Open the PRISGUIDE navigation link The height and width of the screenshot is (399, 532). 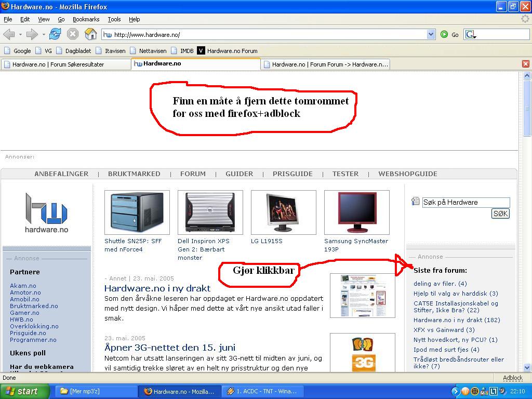pos(293,174)
